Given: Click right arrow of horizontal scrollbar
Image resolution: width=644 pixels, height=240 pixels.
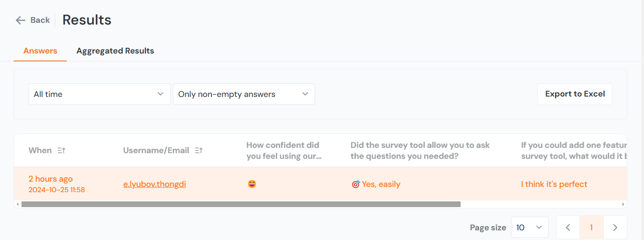Looking at the screenshot, I should pyautogui.click(x=623, y=204).
